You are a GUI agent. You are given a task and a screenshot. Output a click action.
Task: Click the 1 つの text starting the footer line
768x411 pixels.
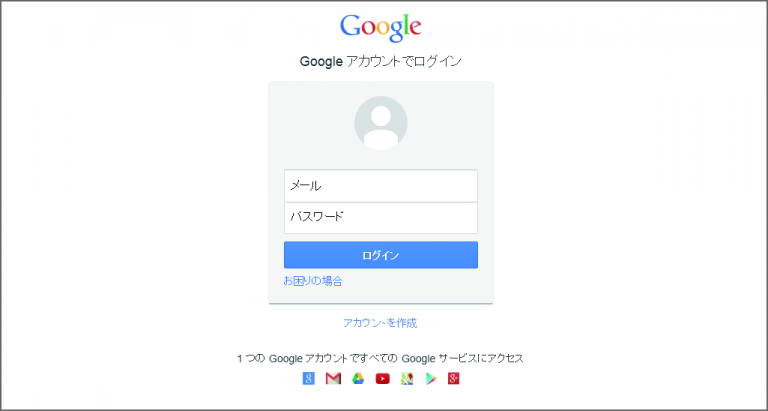click(x=251, y=359)
